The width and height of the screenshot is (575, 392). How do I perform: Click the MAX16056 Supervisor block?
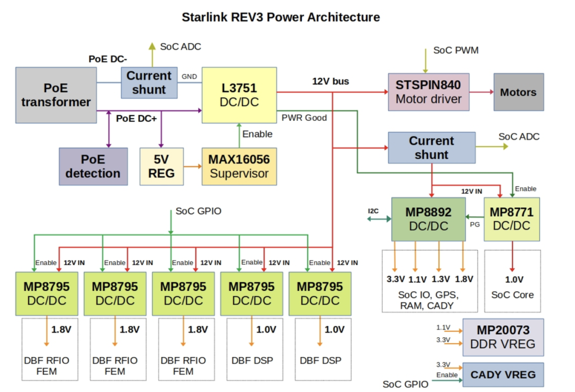[x=239, y=166]
